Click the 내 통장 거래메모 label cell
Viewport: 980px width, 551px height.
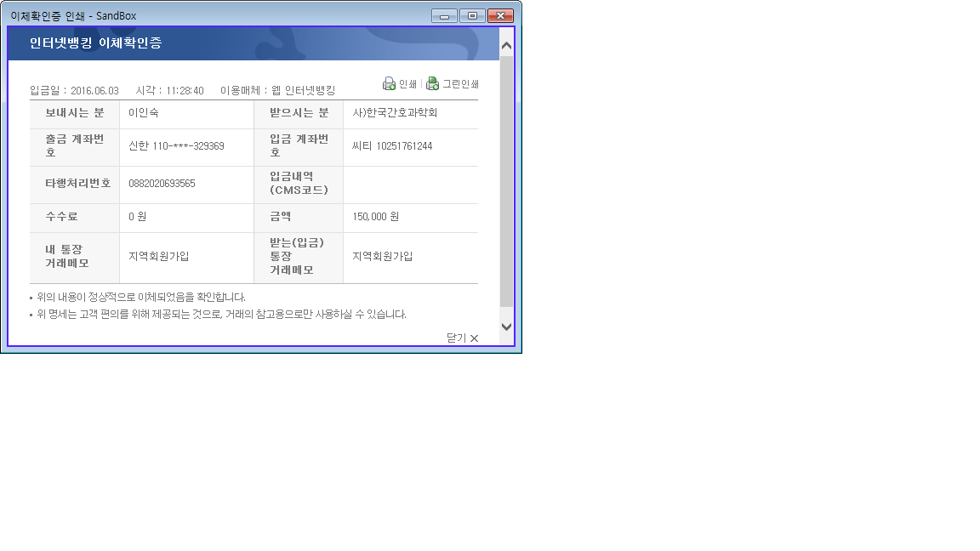click(x=74, y=257)
